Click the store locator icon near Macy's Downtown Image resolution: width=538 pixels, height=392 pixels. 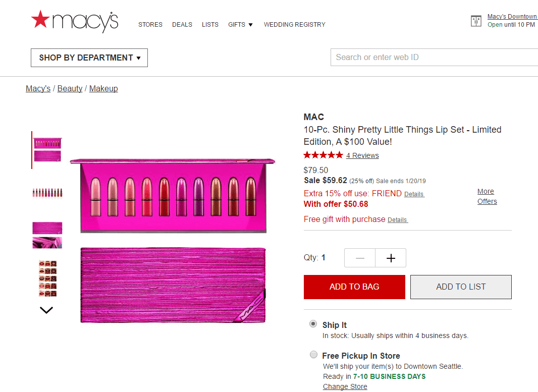point(476,21)
